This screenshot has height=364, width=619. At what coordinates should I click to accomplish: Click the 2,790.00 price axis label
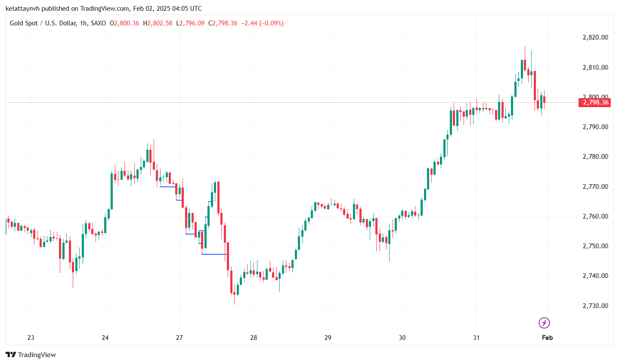click(595, 127)
